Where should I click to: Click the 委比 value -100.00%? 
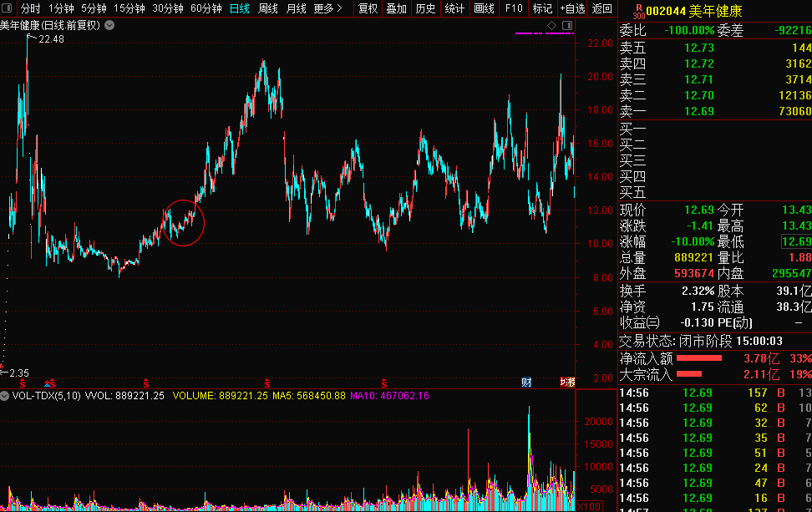coord(689,31)
